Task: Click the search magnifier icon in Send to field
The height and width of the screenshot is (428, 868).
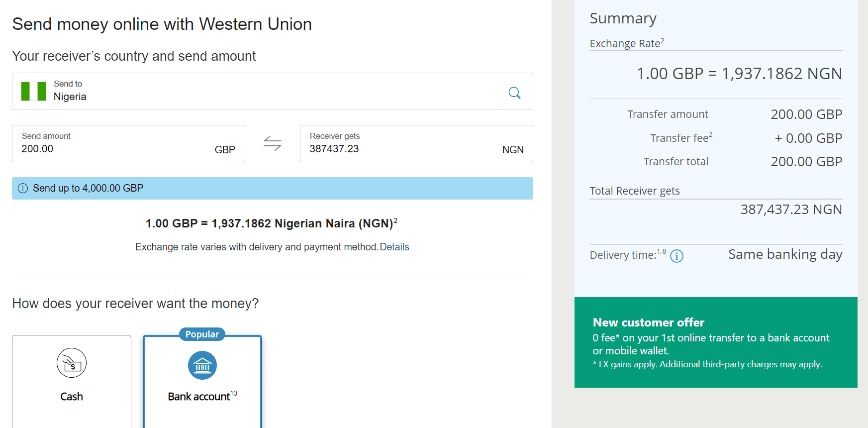Action: (514, 93)
